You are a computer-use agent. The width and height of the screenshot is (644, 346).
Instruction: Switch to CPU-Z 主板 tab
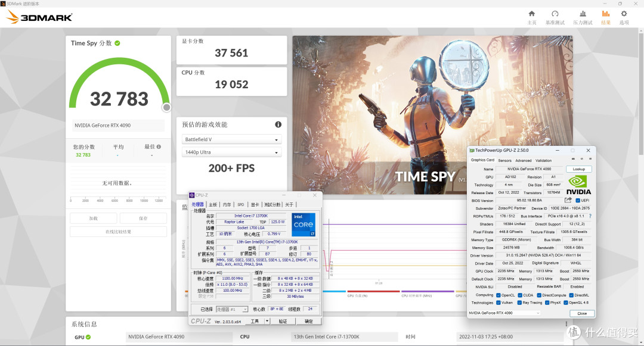(213, 205)
